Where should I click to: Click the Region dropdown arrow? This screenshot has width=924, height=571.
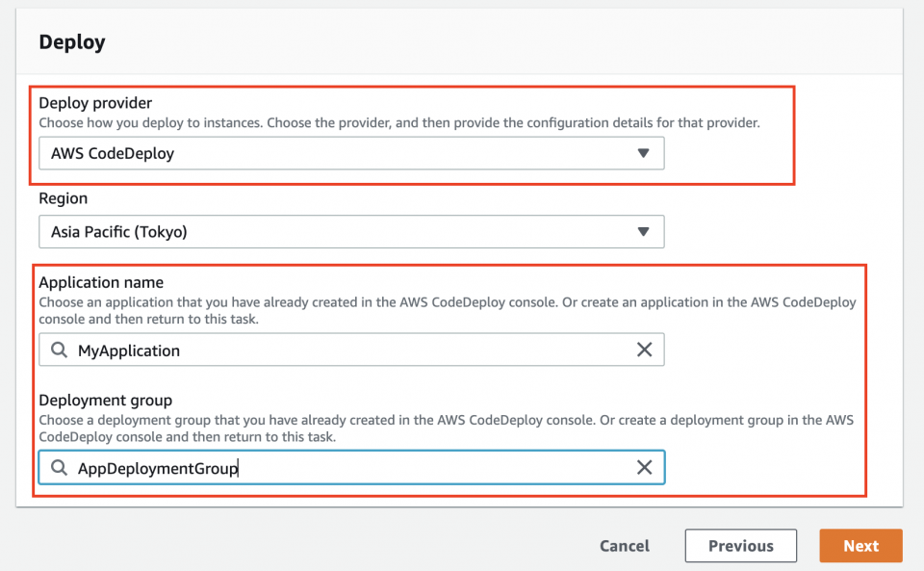coord(643,231)
